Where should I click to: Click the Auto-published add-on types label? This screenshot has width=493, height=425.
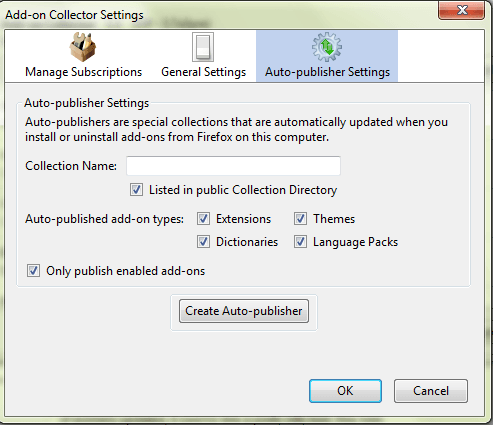click(x=104, y=219)
